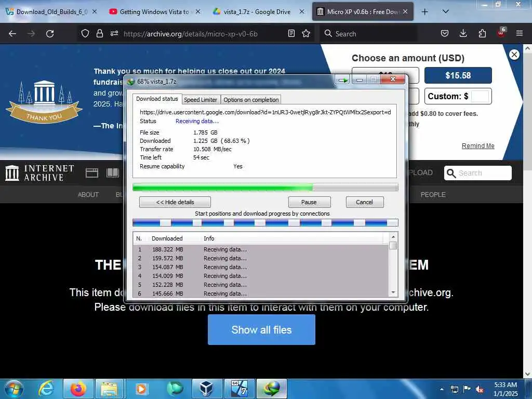This screenshot has width=532, height=399.
Task: Focus the Firefox Search bar
Action: pos(370,34)
